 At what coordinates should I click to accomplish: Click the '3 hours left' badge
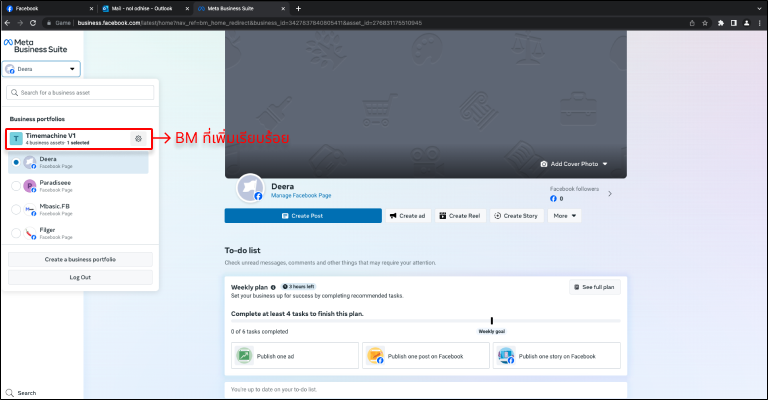coord(299,287)
